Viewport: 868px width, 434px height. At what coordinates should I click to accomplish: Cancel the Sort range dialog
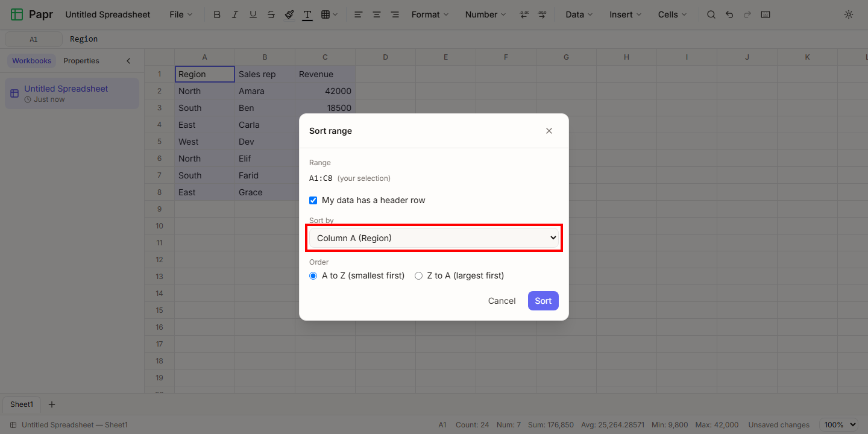tap(502, 301)
